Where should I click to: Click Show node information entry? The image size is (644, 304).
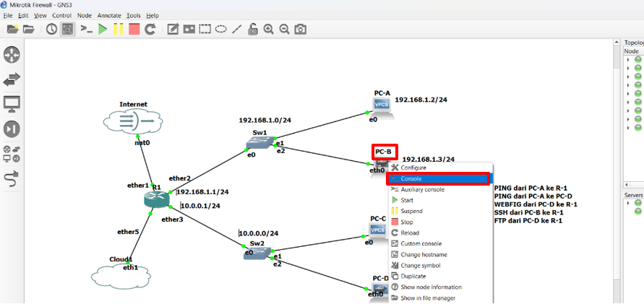[x=432, y=287]
